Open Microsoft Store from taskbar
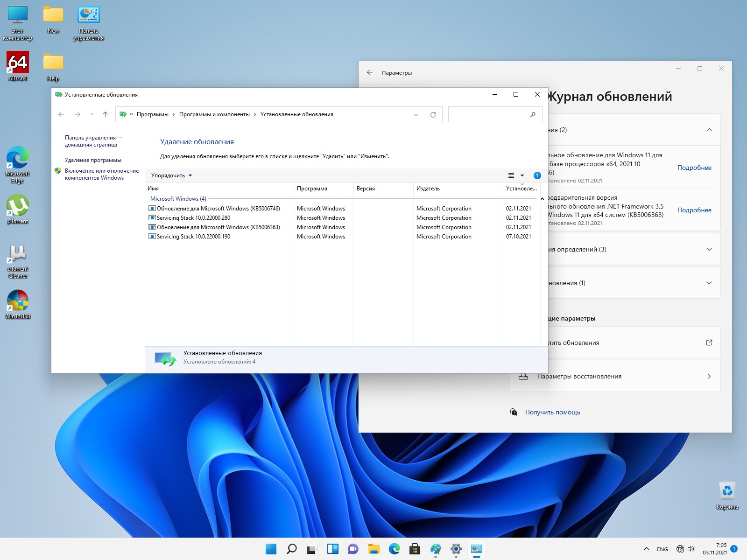This screenshot has width=747, height=560. pos(415,549)
